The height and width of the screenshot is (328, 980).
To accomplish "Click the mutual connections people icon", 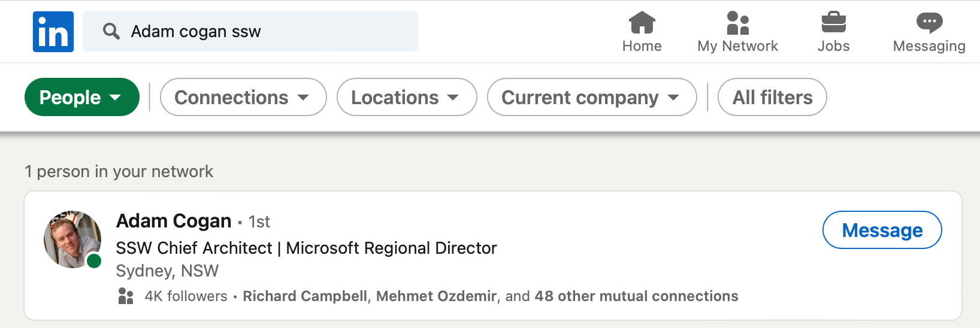I will [126, 296].
